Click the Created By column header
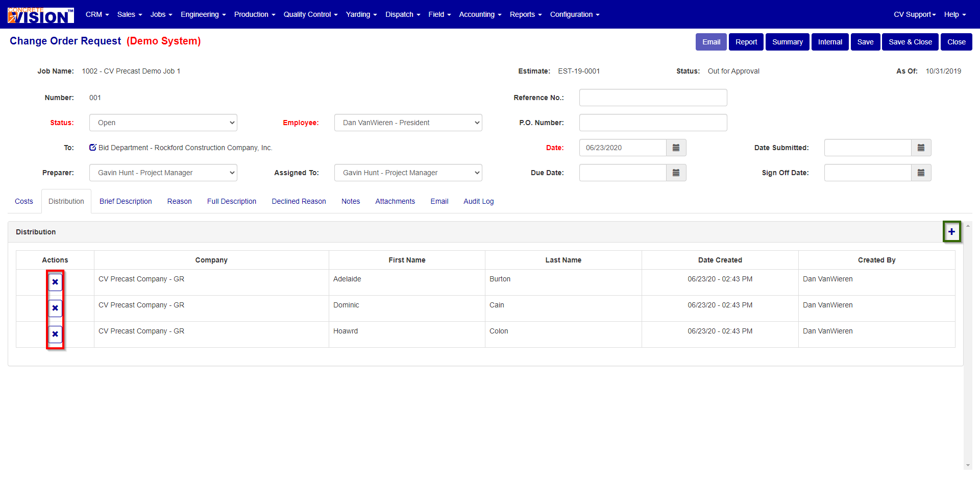 coord(877,260)
